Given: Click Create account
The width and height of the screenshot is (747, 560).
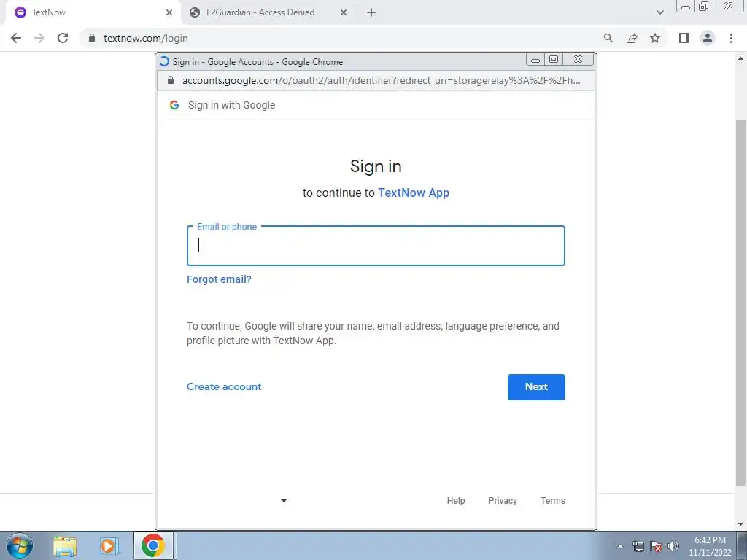Looking at the screenshot, I should pyautogui.click(x=224, y=386).
